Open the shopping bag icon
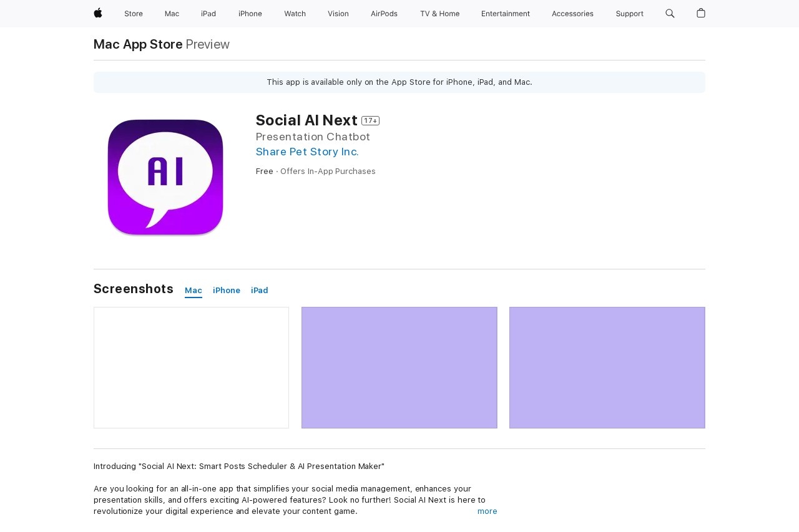The image size is (799, 532). 701,13
